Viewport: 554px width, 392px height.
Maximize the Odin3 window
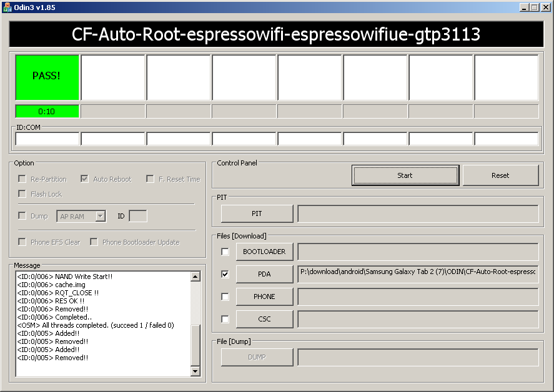point(535,7)
